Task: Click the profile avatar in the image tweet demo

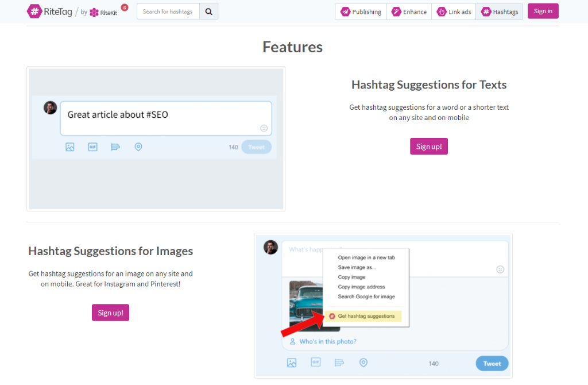Action: pyautogui.click(x=271, y=247)
